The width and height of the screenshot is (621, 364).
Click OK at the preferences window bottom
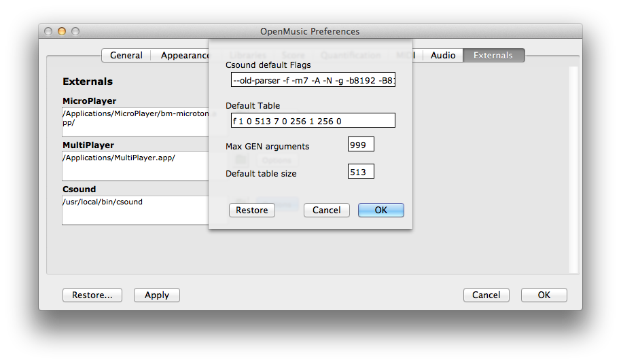click(544, 295)
